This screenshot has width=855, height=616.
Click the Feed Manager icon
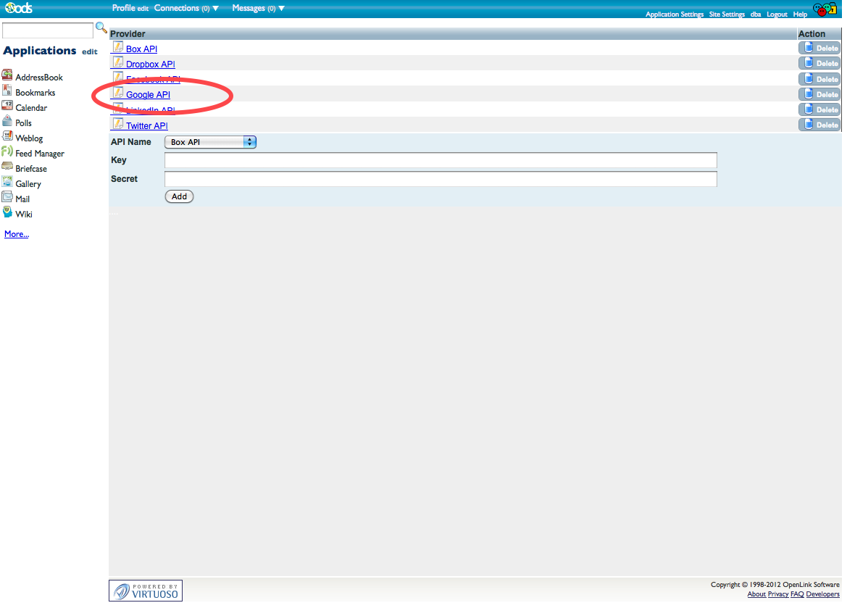tap(7, 152)
